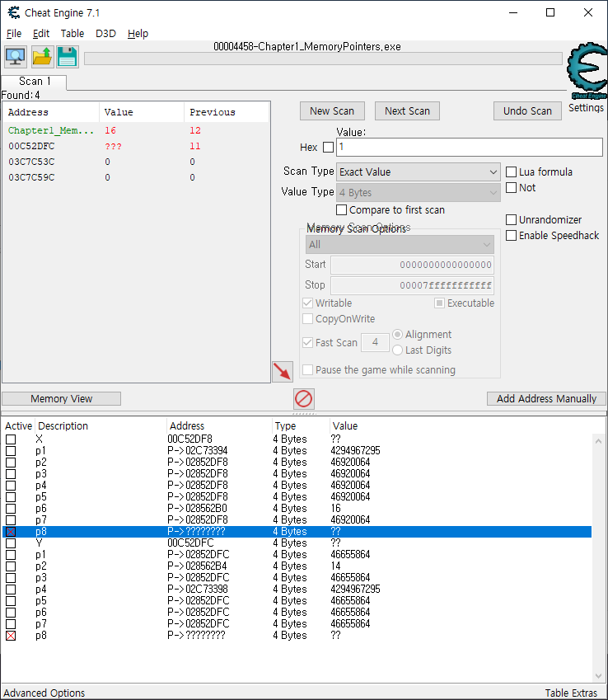Select the green Chapter1_Mem... result row
Screen dimensions: 608x700
click(136, 131)
